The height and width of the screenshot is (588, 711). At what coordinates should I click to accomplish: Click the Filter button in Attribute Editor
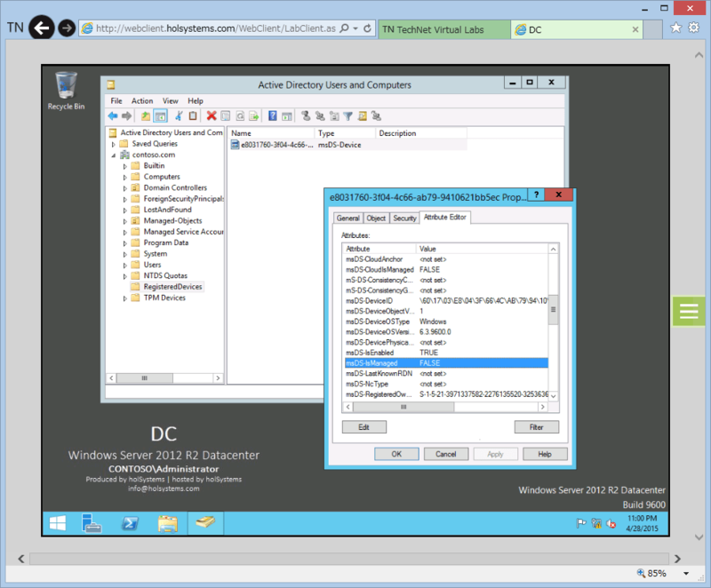(537, 427)
